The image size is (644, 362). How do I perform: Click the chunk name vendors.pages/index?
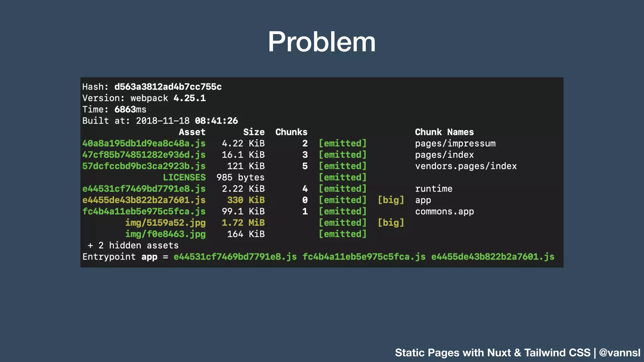coord(466,166)
